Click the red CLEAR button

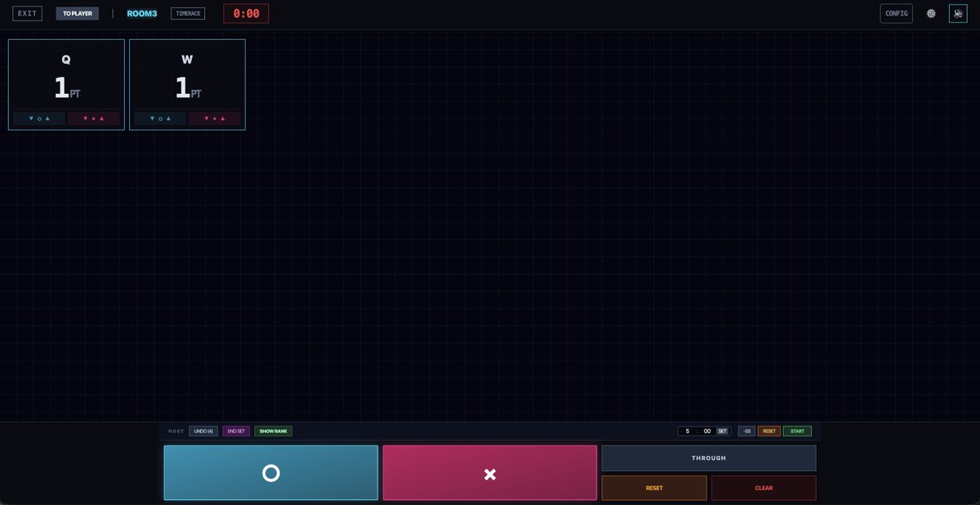[764, 488]
